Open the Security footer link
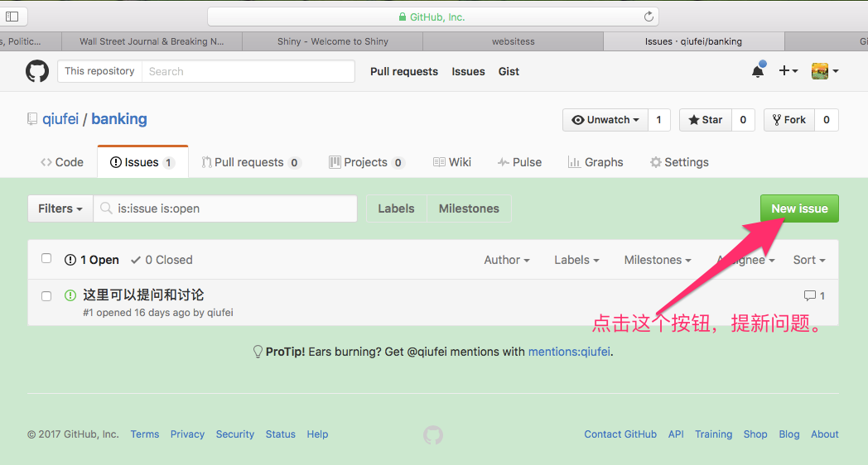The width and height of the screenshot is (868, 465). (234, 434)
